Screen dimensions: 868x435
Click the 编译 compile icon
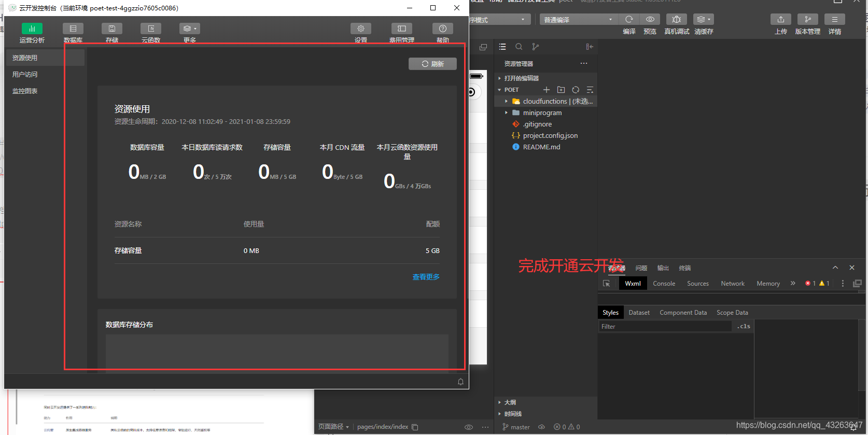pos(629,19)
